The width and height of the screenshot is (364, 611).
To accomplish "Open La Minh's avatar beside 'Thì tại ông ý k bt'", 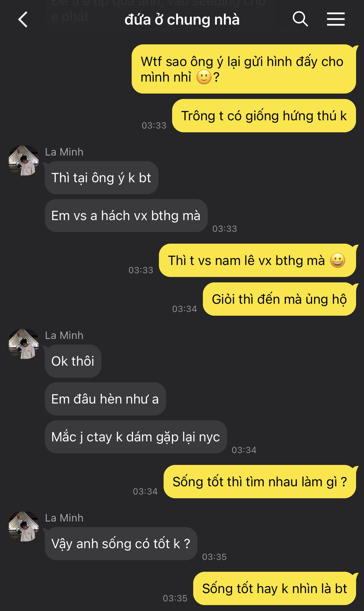I will (24, 160).
